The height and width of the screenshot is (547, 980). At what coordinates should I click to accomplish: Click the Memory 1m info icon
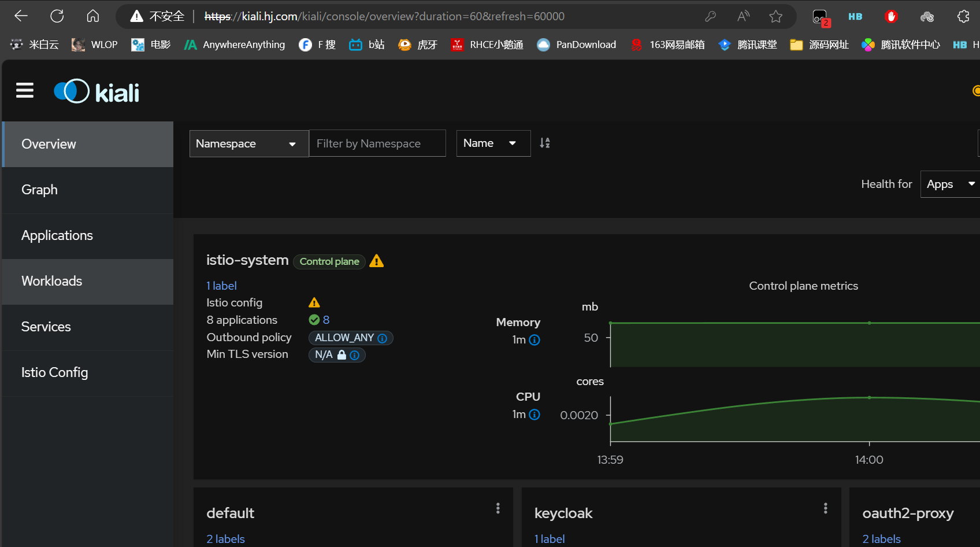(x=534, y=340)
